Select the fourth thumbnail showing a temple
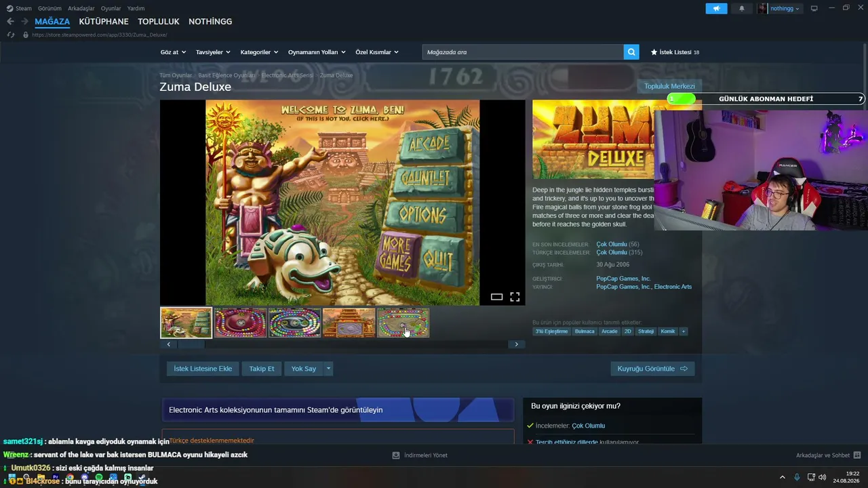 [x=349, y=323]
